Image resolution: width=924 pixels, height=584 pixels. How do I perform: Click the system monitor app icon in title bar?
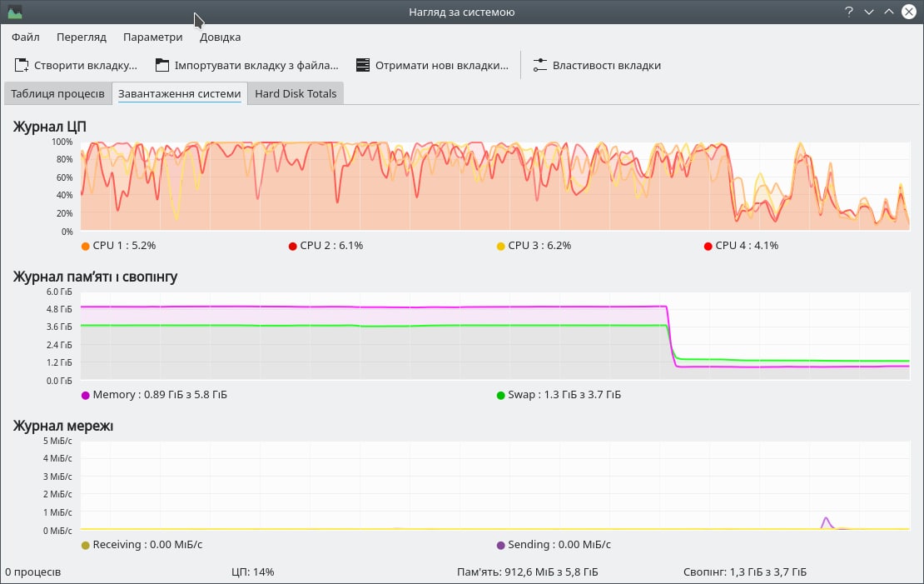click(x=15, y=12)
